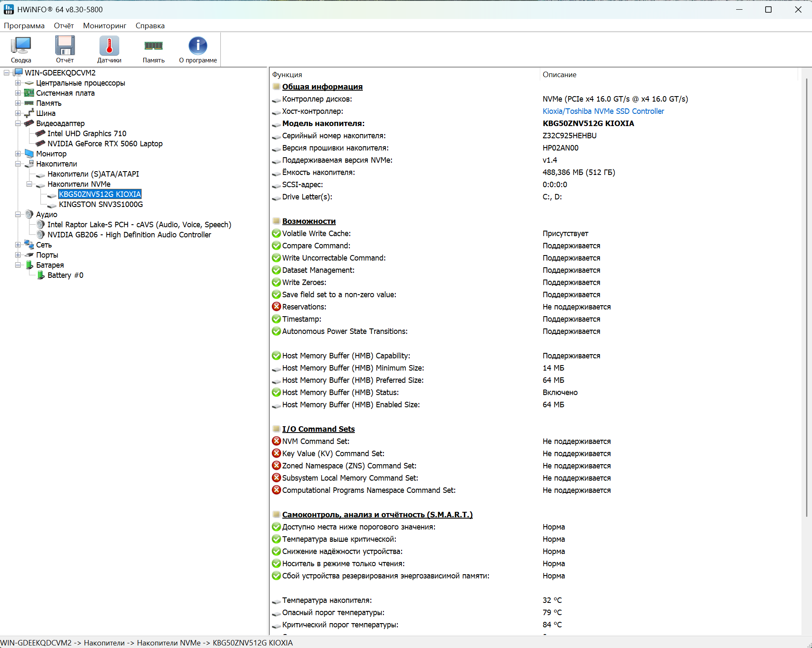812x648 pixels.
Task: Collapse the Накопители NVMe branch
Action: pyautogui.click(x=29, y=184)
